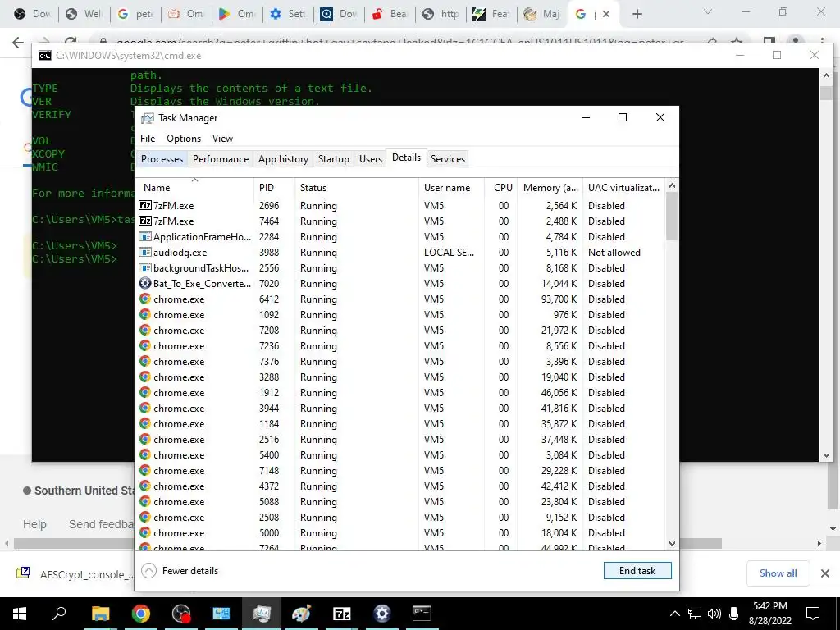Sort by the Status column header

point(356,188)
